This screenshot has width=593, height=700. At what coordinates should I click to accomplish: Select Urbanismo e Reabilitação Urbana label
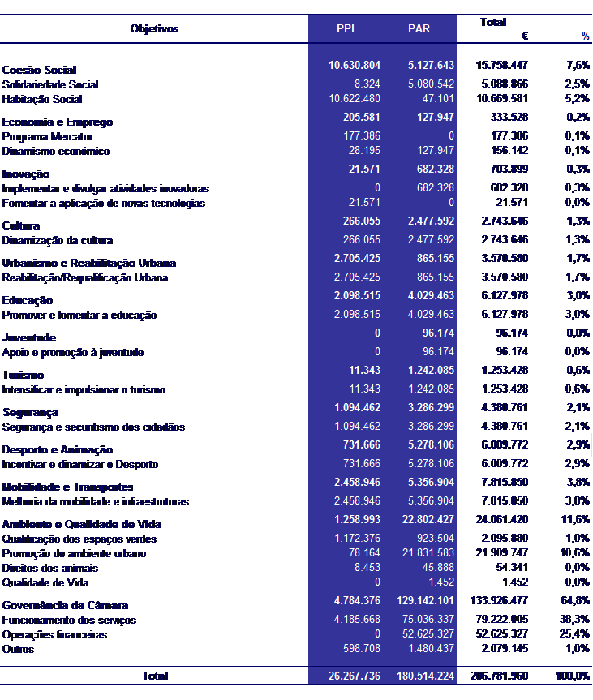pyautogui.click(x=89, y=264)
